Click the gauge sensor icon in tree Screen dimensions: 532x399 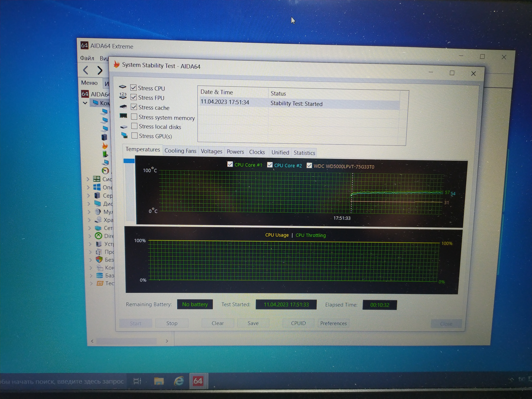coord(105,171)
